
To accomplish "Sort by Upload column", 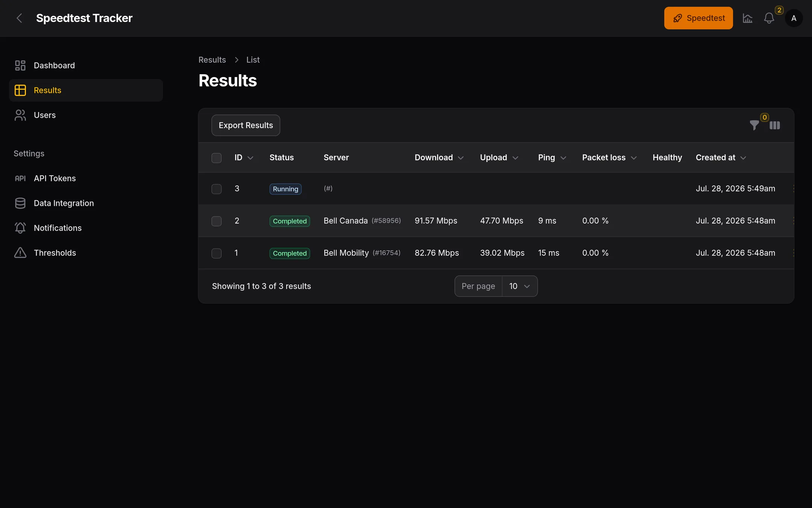I will point(499,158).
